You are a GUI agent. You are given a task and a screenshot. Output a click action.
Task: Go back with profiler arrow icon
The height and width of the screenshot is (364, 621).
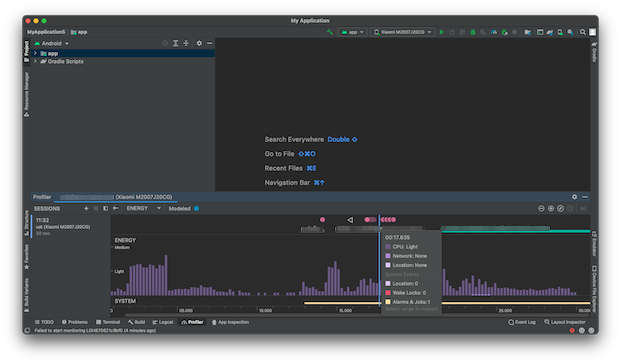(x=115, y=208)
